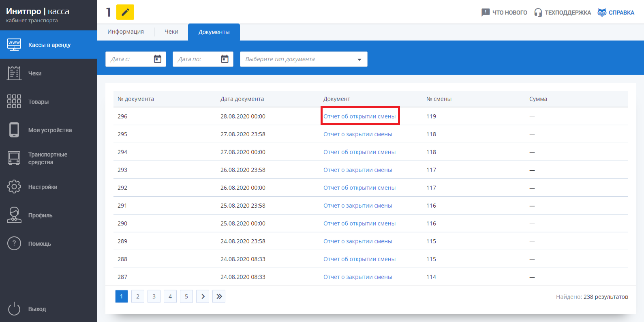The image size is (644, 322).
Task: Click date cell '28.08.2020 00:00'
Action: [x=243, y=116]
